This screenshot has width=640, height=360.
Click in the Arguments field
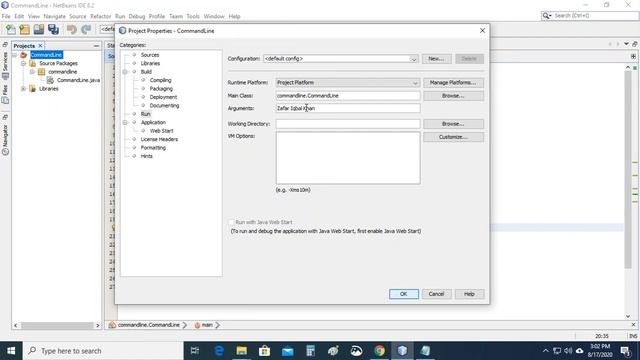348,108
